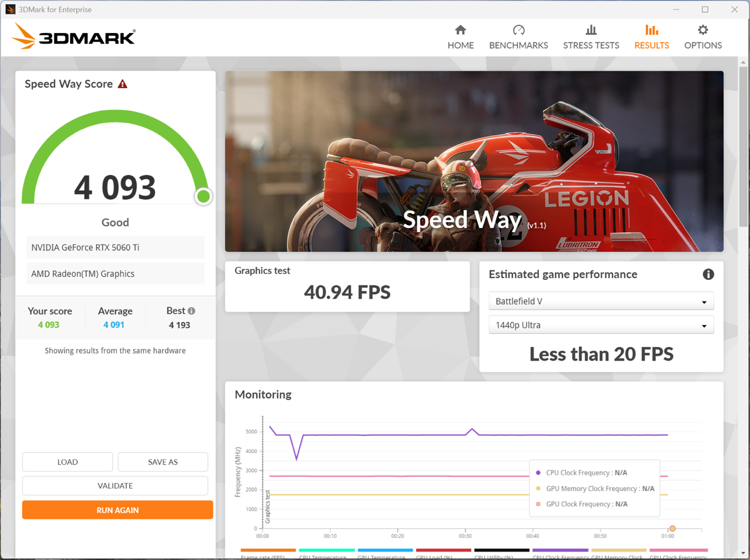Switch to the BENCHMARKS tab label
750x560 pixels.
[519, 46]
